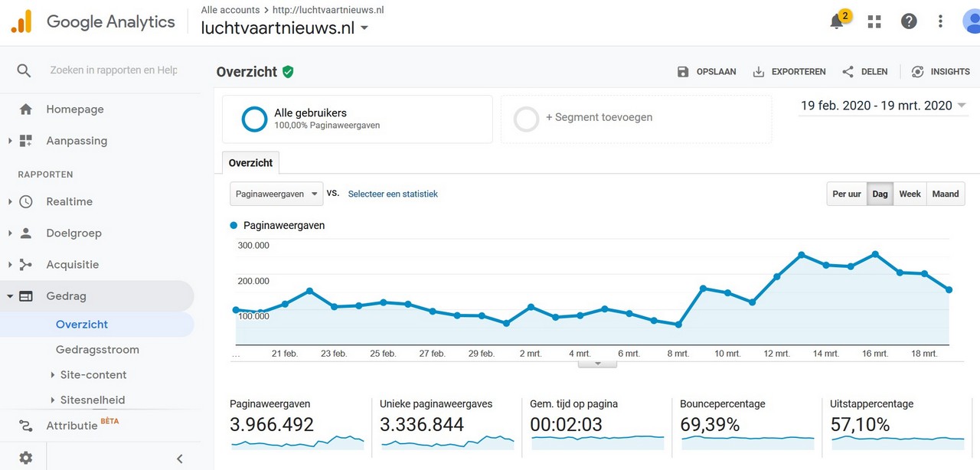Screen dimensions: 980x470
Task: Open the date range picker dropdown
Action: click(x=883, y=106)
